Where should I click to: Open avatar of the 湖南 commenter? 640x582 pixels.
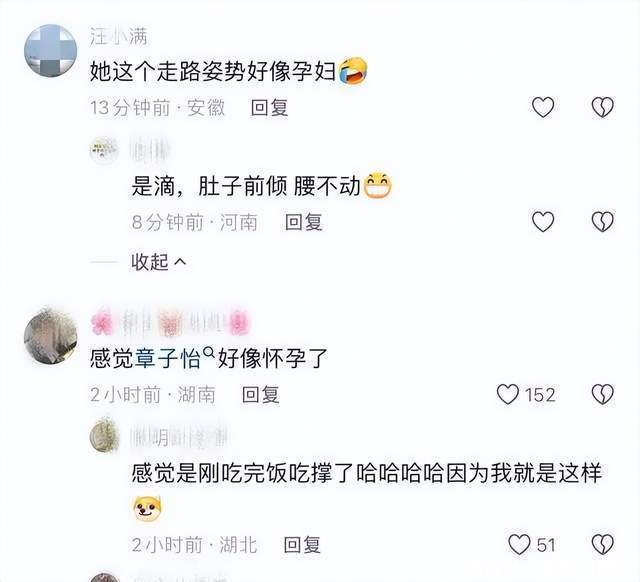point(51,337)
